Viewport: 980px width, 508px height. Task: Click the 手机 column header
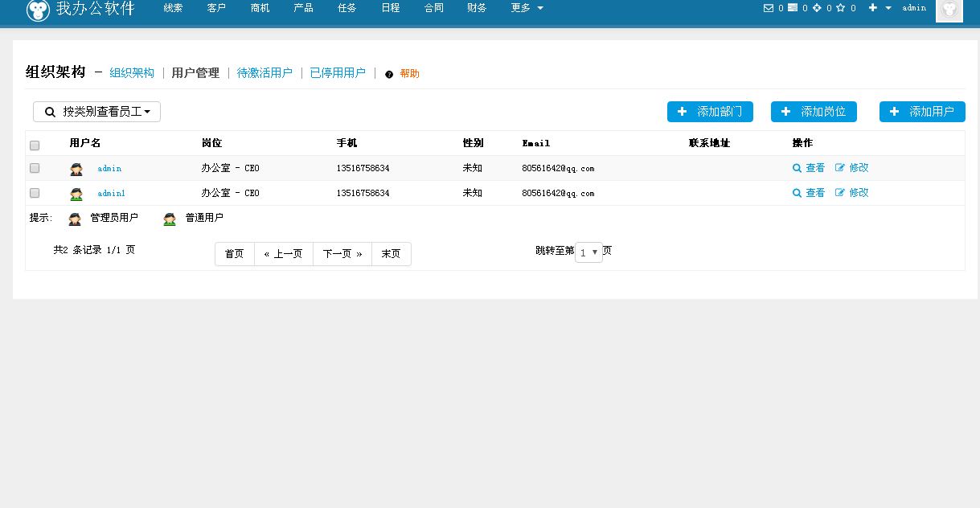[346, 143]
